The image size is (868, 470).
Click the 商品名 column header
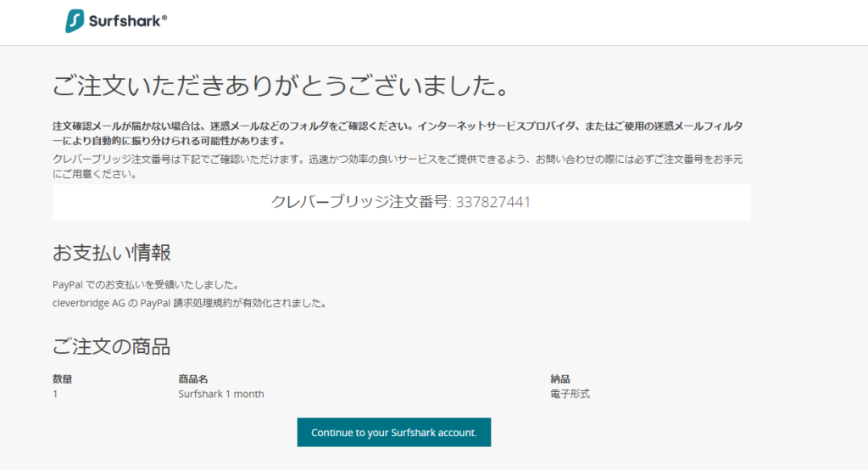click(x=193, y=379)
